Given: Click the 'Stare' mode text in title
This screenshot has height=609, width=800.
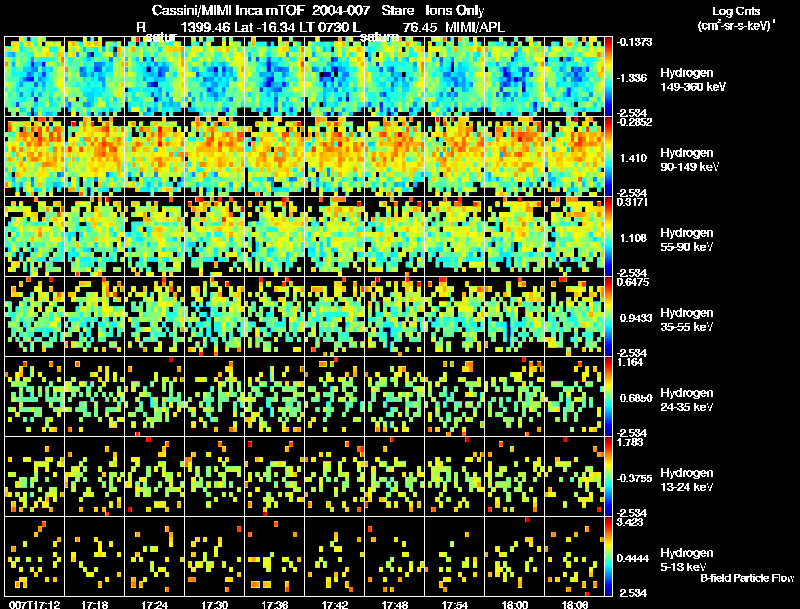Looking at the screenshot, I should 397,10.
